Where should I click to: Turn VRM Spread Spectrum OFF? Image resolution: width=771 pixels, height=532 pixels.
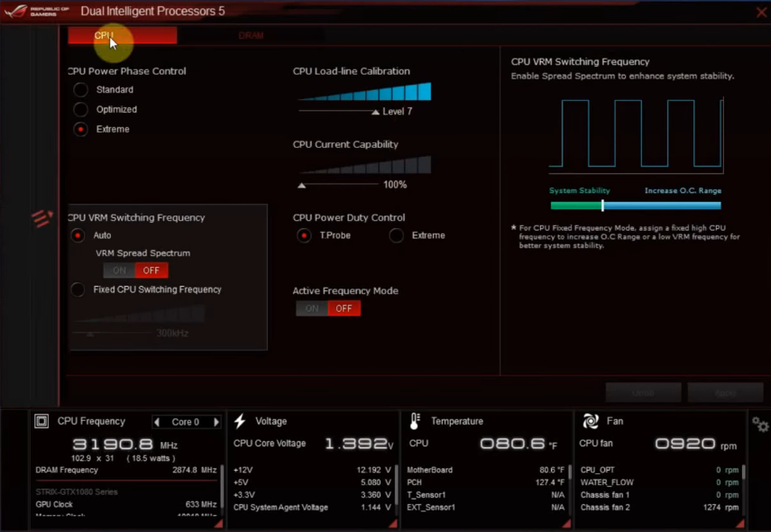coord(151,271)
